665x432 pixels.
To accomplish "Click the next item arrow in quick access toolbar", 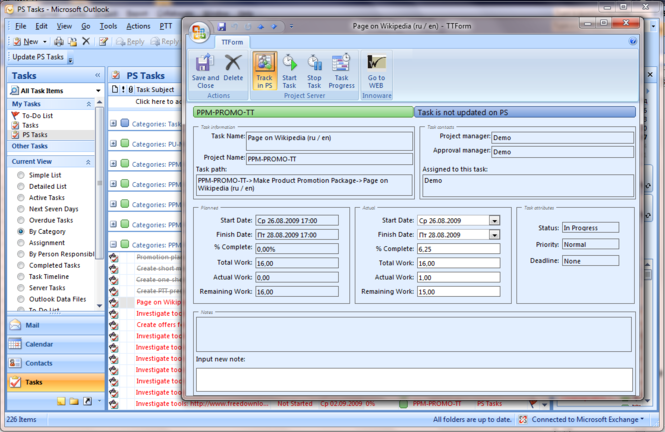I will point(274,27).
